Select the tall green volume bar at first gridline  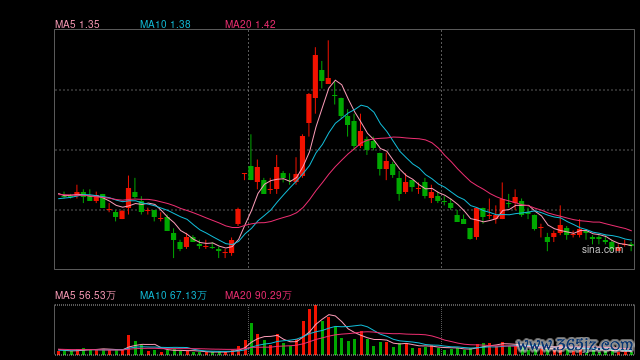pos(251,339)
